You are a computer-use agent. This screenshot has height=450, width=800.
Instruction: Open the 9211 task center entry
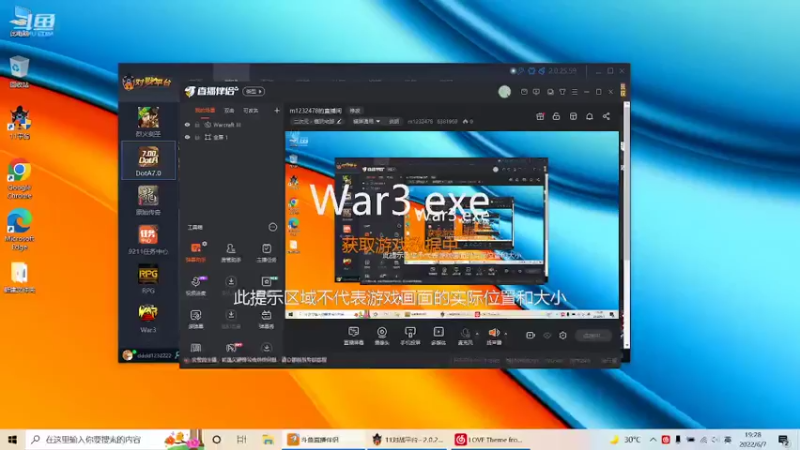pos(148,239)
